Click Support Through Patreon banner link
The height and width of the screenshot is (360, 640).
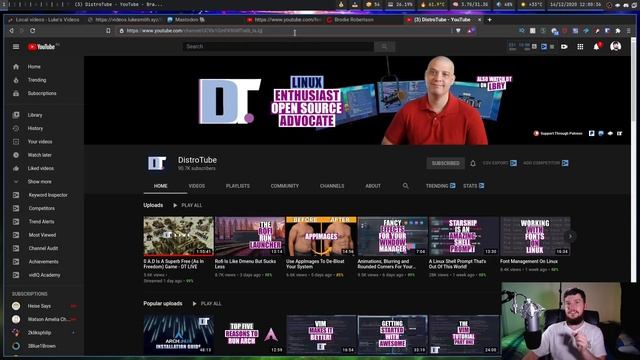558,133
